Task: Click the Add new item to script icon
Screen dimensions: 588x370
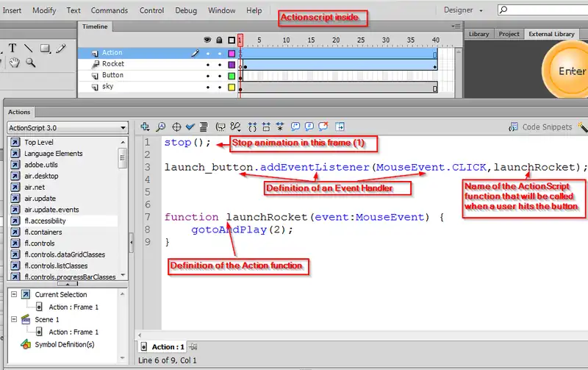Action: tap(145, 127)
